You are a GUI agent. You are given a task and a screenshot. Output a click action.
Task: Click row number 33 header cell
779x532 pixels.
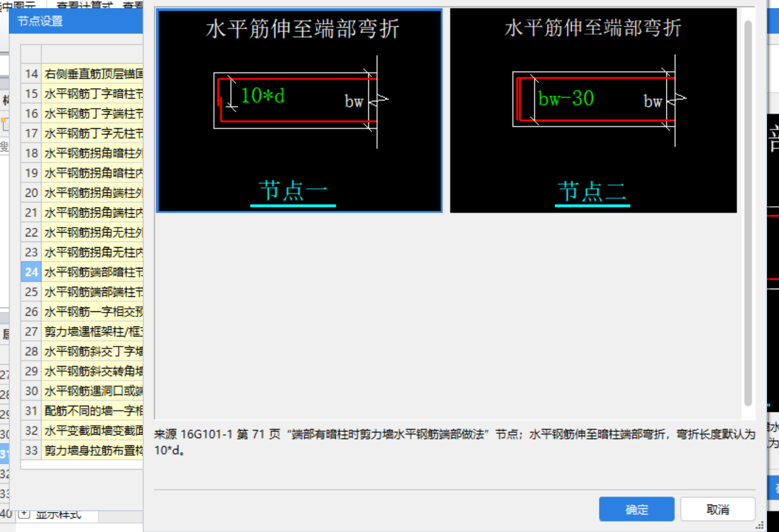click(x=31, y=450)
